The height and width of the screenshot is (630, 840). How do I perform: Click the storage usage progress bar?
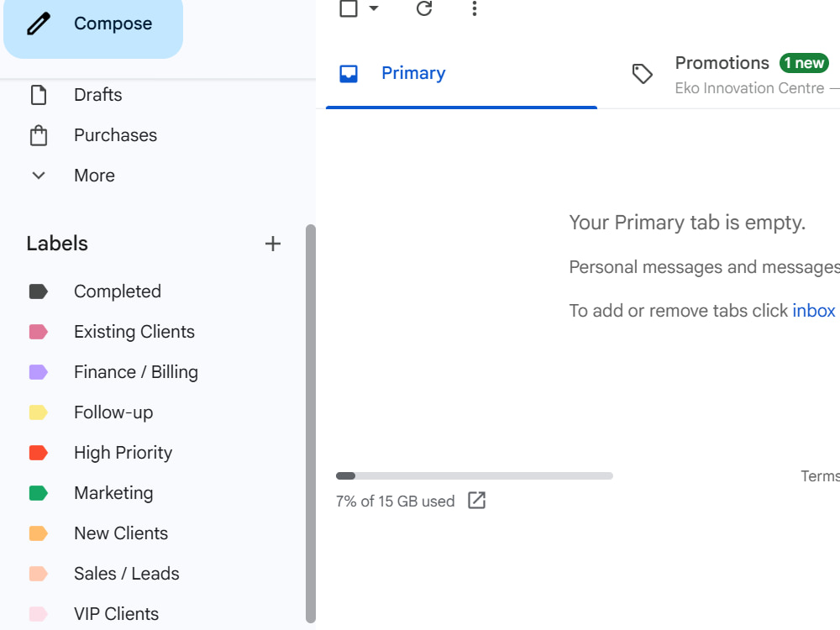point(474,475)
